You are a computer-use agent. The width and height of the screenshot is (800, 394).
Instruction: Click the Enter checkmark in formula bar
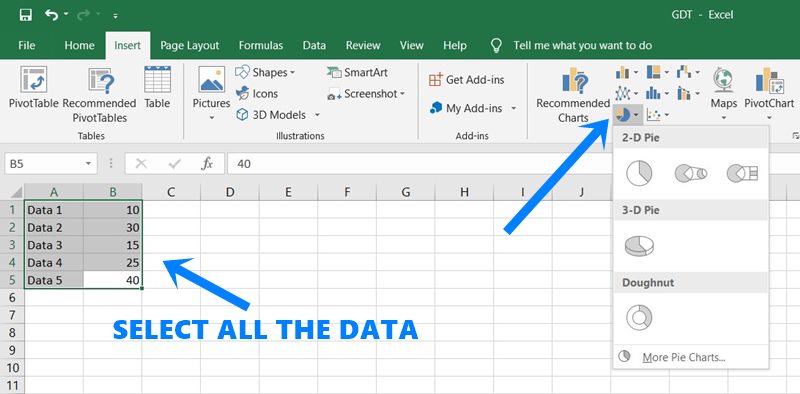click(x=175, y=164)
